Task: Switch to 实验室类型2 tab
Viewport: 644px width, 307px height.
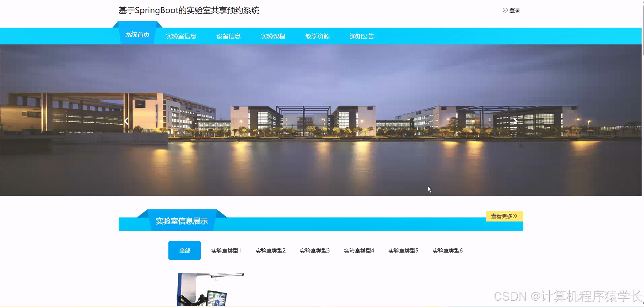Action: (270, 250)
